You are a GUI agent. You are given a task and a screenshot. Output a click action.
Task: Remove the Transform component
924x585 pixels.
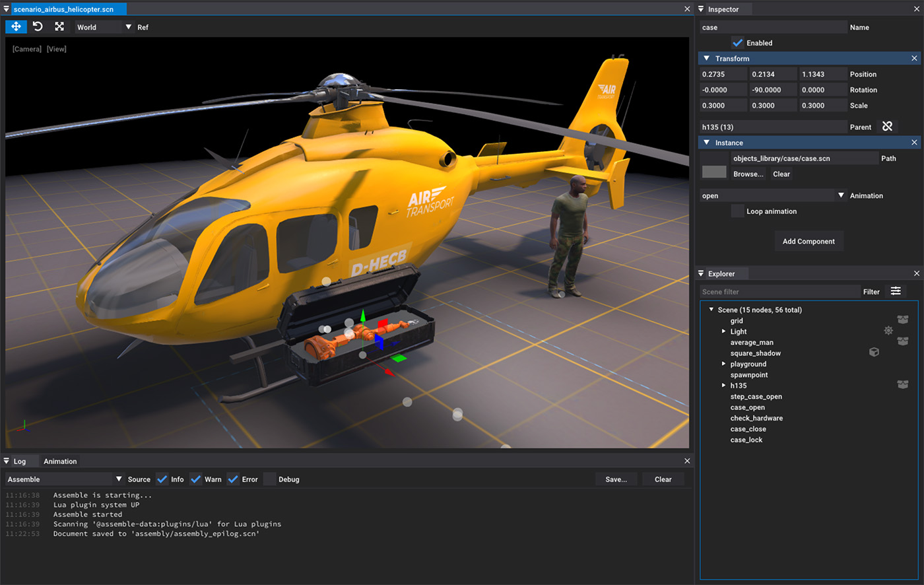[914, 58]
